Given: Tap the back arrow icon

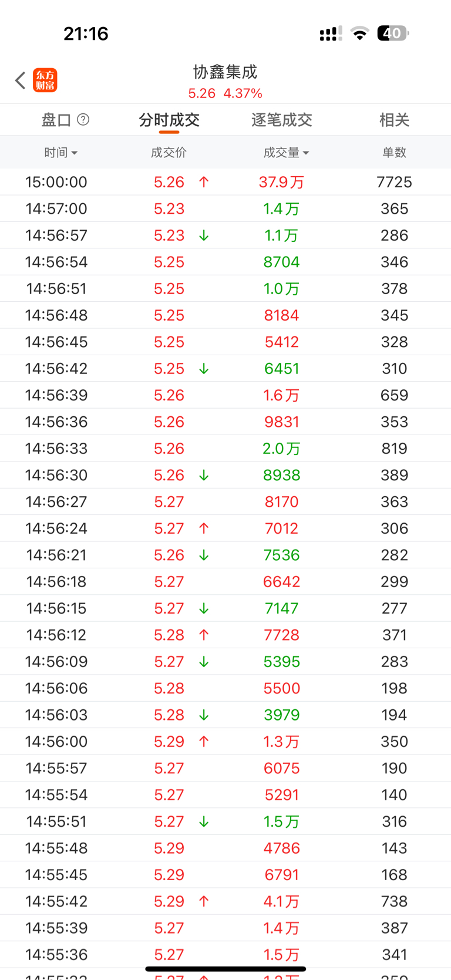Looking at the screenshot, I should [x=21, y=80].
